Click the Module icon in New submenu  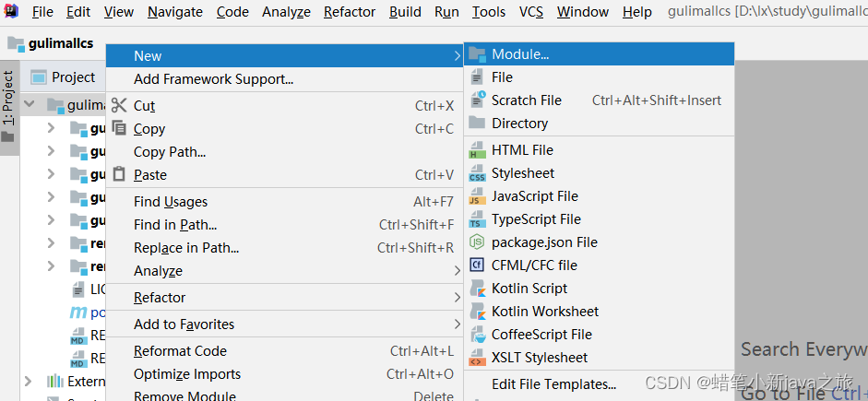(x=477, y=54)
